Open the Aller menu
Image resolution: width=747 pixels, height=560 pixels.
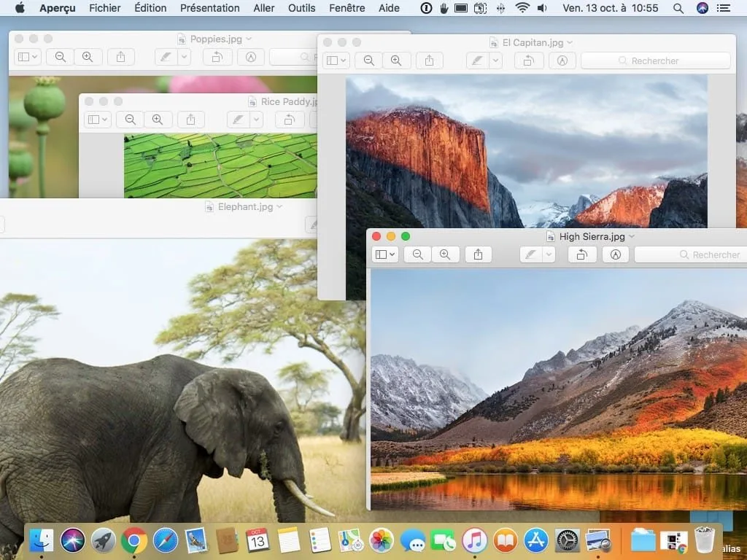pyautogui.click(x=264, y=8)
